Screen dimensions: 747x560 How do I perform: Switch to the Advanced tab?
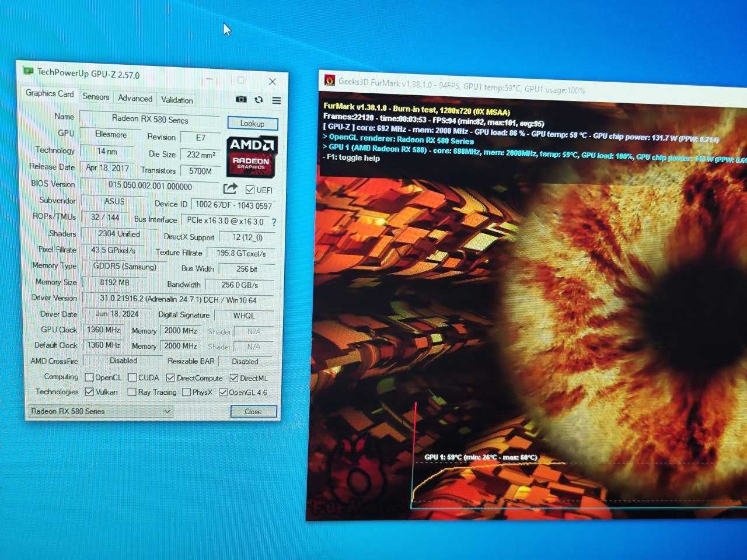[135, 99]
